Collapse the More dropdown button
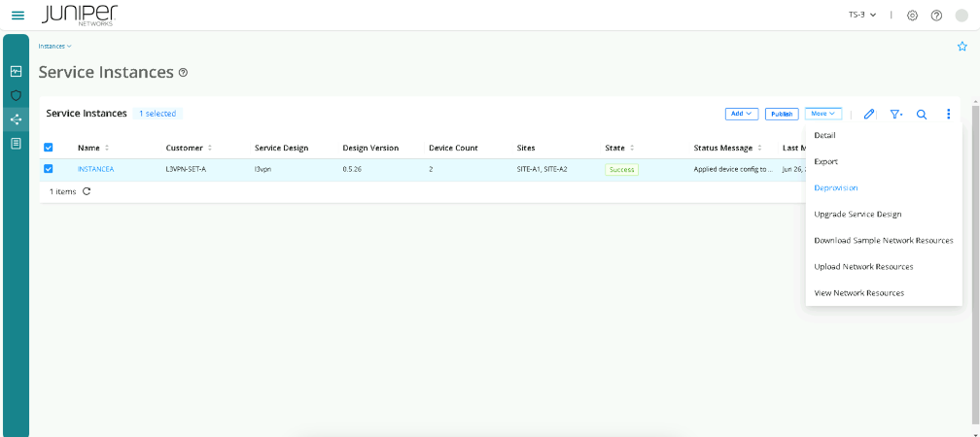This screenshot has width=980, height=437. coord(823,114)
